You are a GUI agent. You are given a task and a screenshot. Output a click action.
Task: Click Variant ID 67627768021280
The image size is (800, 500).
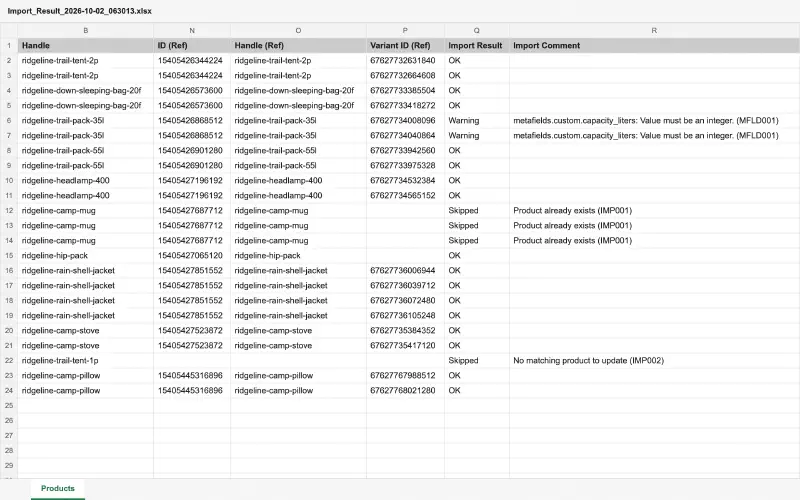[x=403, y=390]
